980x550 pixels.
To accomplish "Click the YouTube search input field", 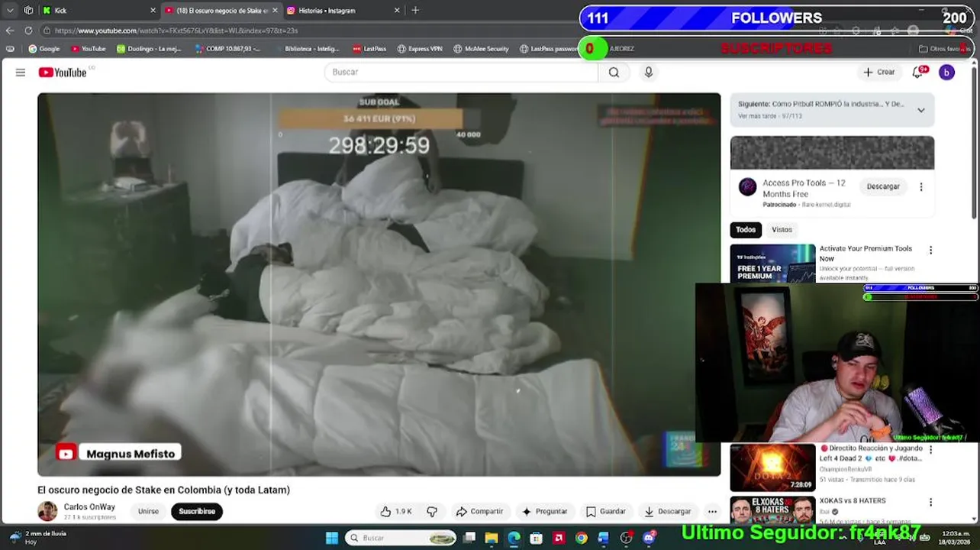I will 462,72.
